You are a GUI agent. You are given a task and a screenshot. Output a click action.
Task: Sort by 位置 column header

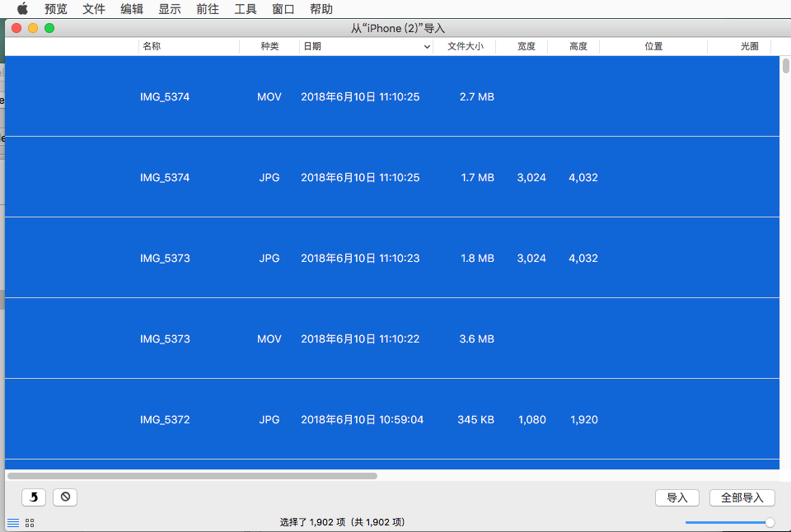(653, 46)
